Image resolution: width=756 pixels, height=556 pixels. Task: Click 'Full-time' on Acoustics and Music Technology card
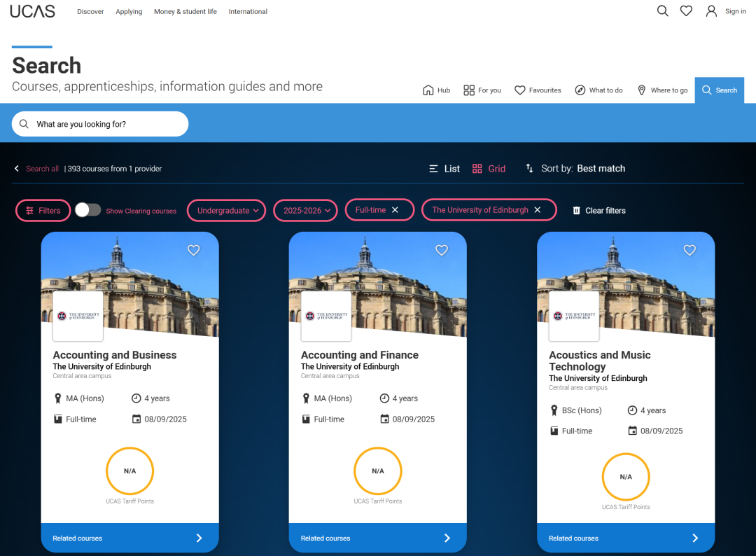[x=577, y=431]
